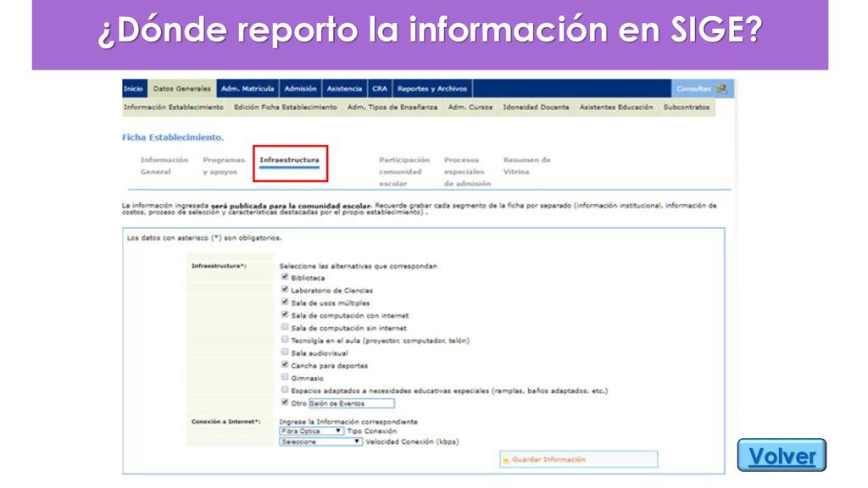This screenshot has width=868, height=488.
Task: Select the CRA menu item
Action: click(x=380, y=88)
